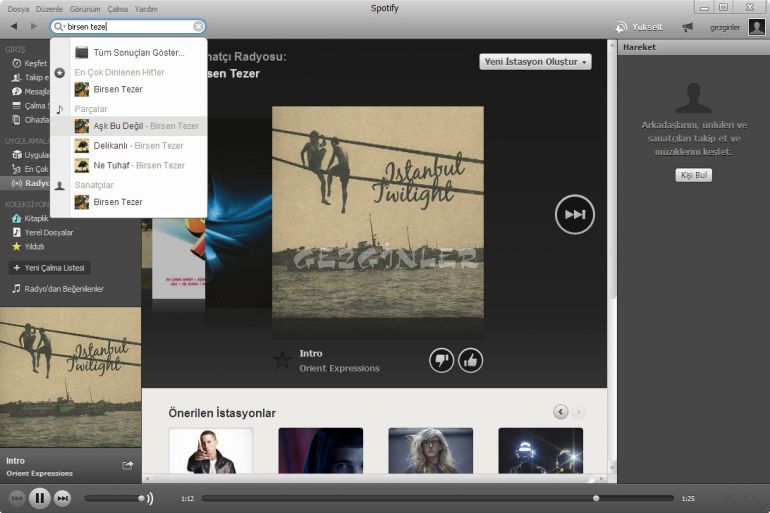Give thumbs down to the Intro track
The image size is (770, 513).
[x=441, y=360]
